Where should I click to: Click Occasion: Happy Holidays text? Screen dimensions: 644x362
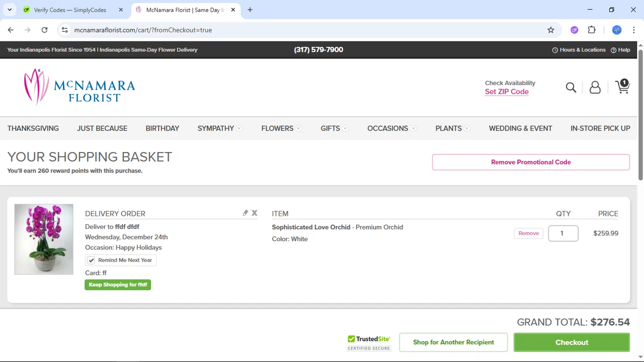[x=123, y=247]
